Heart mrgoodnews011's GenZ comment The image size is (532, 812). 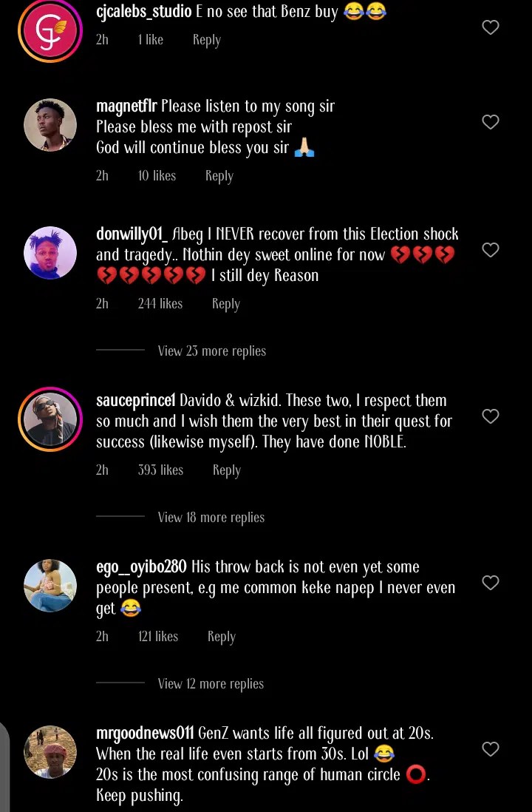[491, 749]
